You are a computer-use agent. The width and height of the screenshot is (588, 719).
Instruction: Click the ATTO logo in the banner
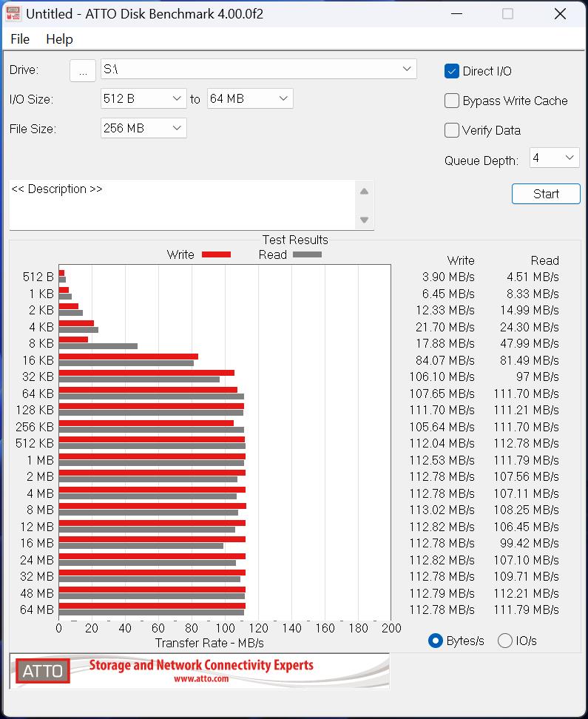[x=43, y=672]
